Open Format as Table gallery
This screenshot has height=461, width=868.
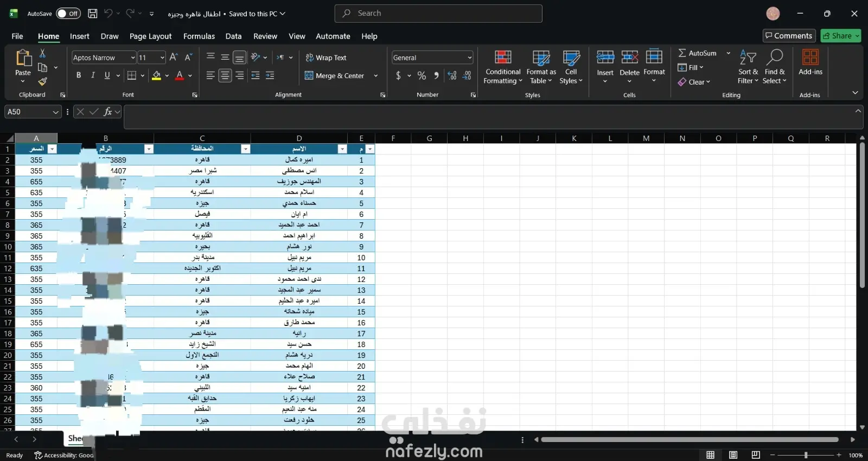(x=541, y=67)
